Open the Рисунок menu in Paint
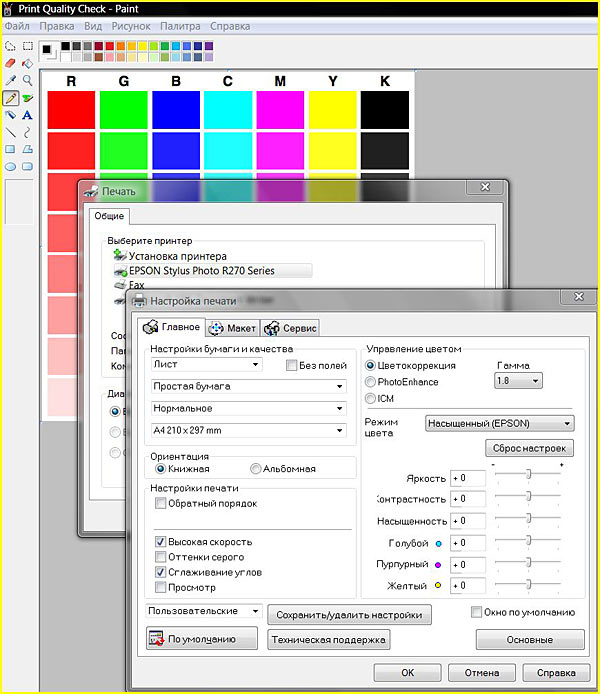Screen dimensions: 600x694 pos(131,26)
